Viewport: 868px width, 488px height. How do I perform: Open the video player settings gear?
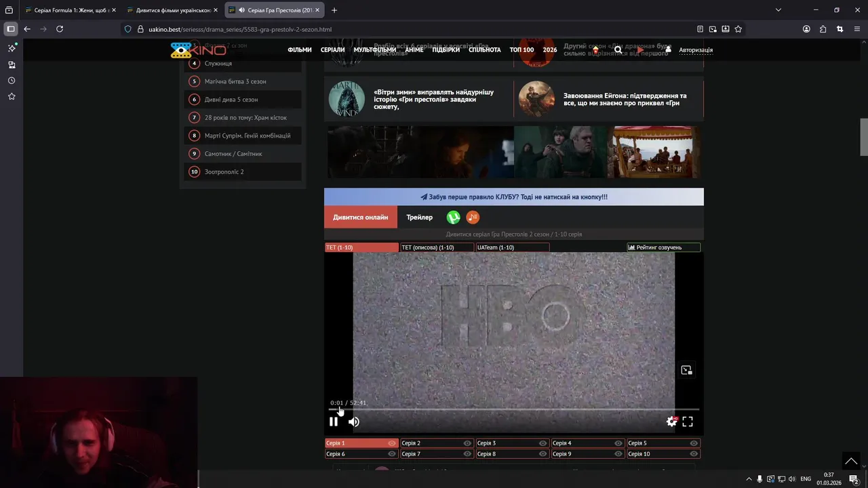coord(671,422)
